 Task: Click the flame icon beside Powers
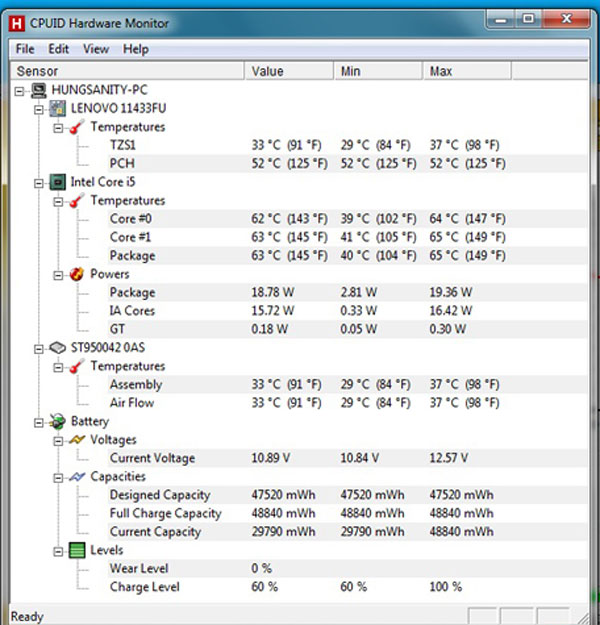coord(77,274)
